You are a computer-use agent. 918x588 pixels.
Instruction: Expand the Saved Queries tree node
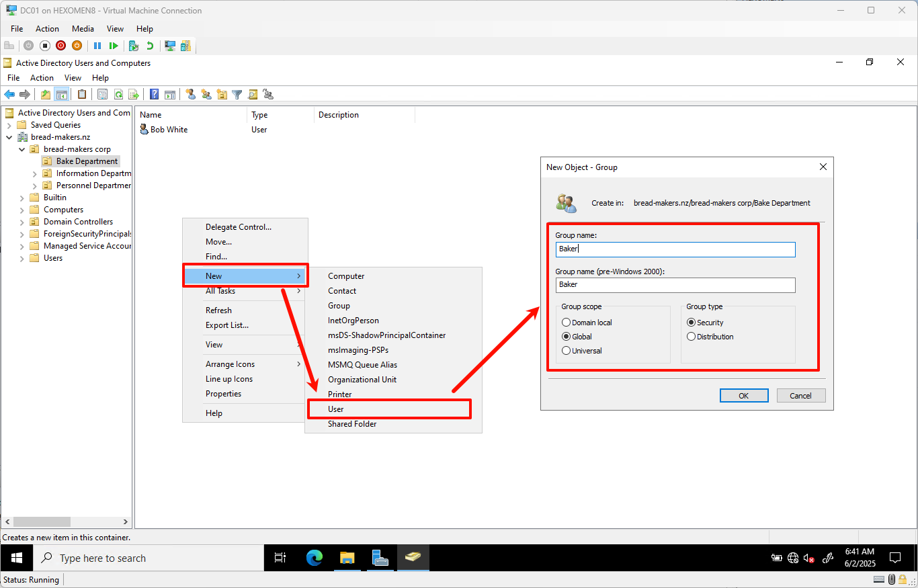coord(9,125)
